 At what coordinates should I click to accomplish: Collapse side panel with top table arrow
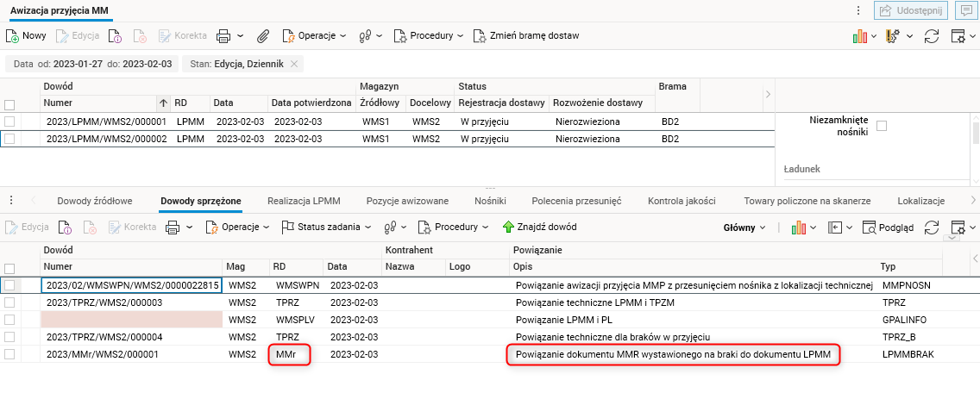[768, 94]
